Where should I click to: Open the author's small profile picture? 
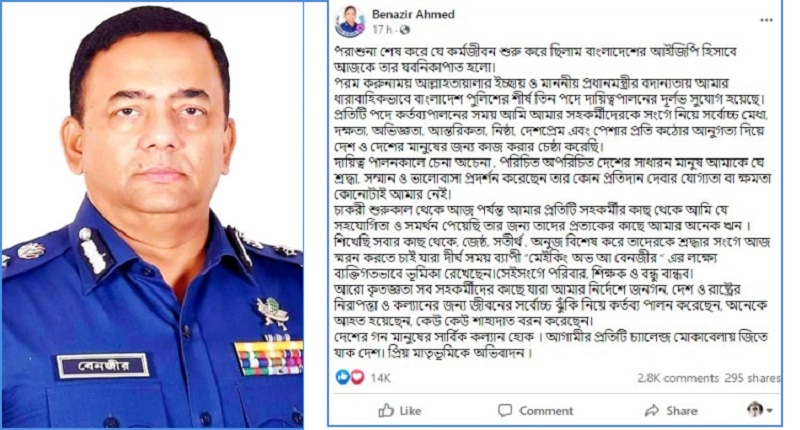(x=350, y=22)
